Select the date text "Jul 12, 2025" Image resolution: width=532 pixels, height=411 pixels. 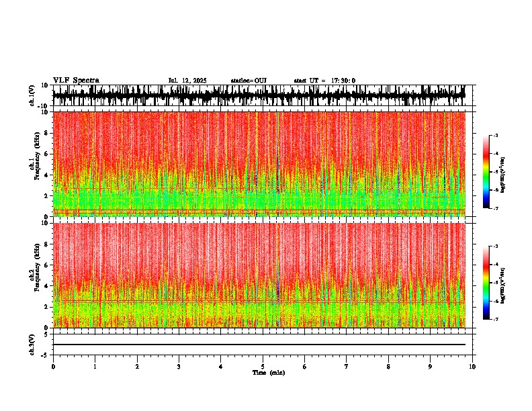pos(187,81)
